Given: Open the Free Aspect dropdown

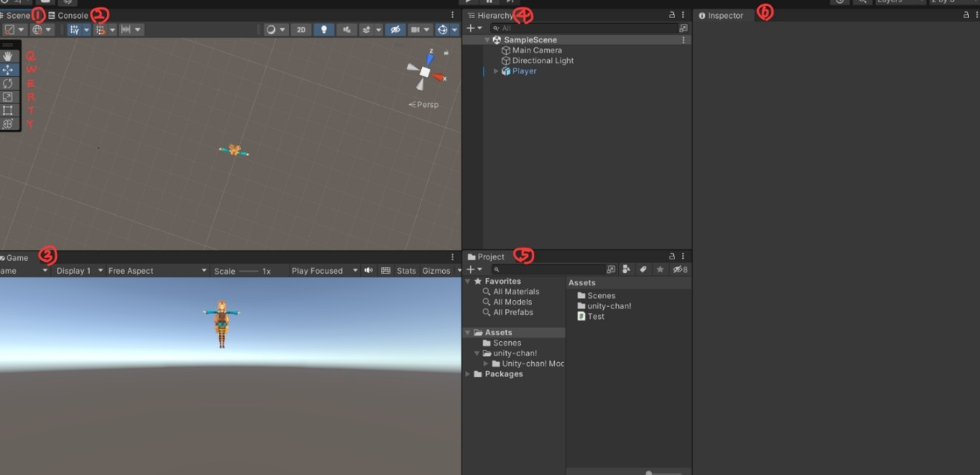Looking at the screenshot, I should (x=157, y=271).
